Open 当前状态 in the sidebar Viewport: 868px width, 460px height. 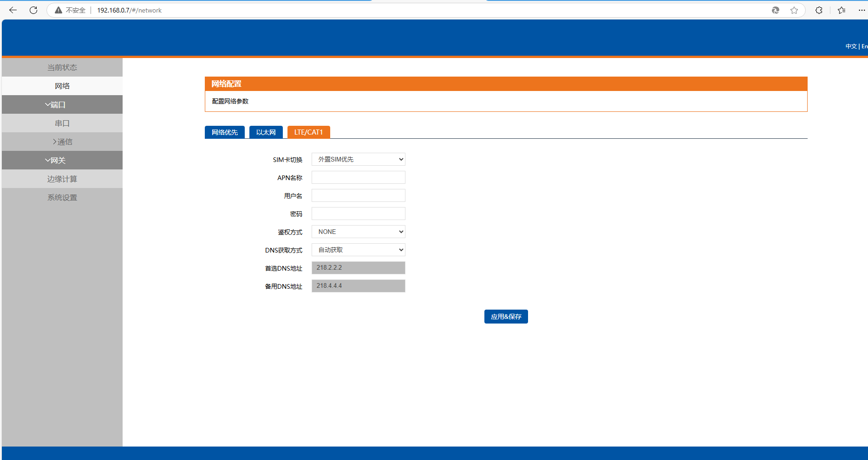(x=62, y=67)
